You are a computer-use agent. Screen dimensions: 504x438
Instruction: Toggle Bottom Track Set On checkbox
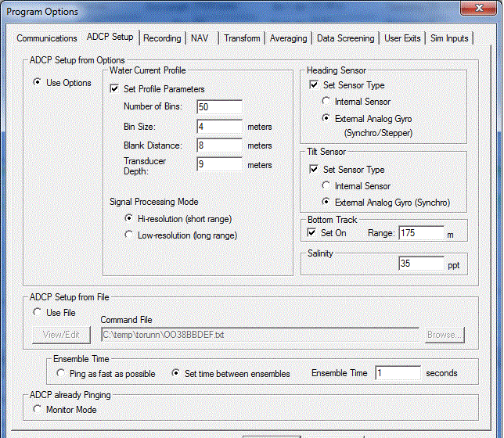(x=313, y=233)
